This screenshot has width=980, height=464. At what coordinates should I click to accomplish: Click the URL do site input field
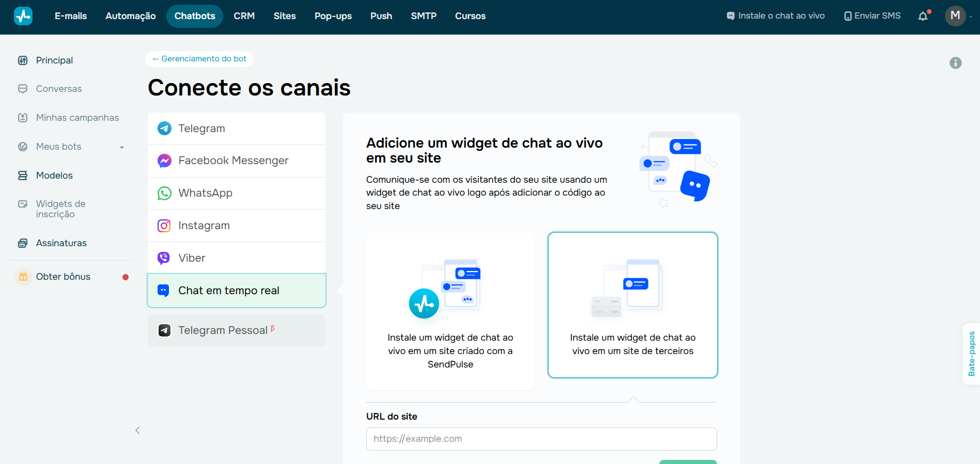tap(541, 439)
